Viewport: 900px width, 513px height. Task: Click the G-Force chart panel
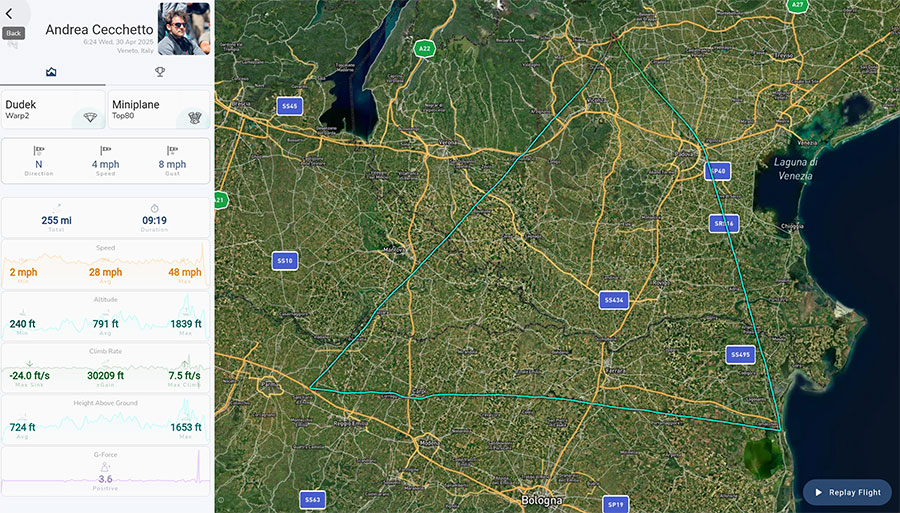(106, 471)
